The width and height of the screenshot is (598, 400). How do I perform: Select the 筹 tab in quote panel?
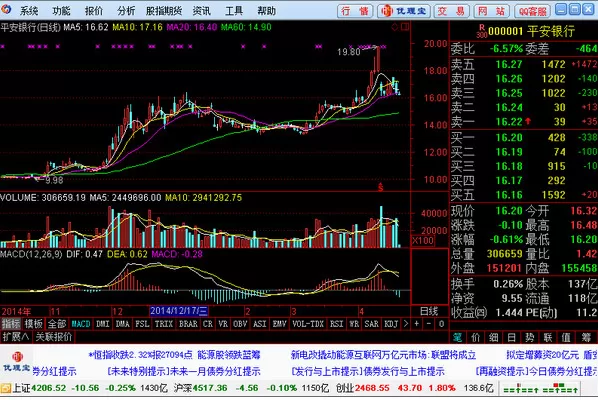tap(585, 337)
